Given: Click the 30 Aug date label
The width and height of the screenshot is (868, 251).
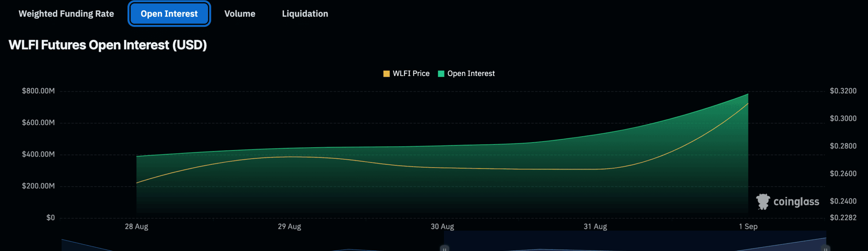Looking at the screenshot, I should pyautogui.click(x=442, y=227).
